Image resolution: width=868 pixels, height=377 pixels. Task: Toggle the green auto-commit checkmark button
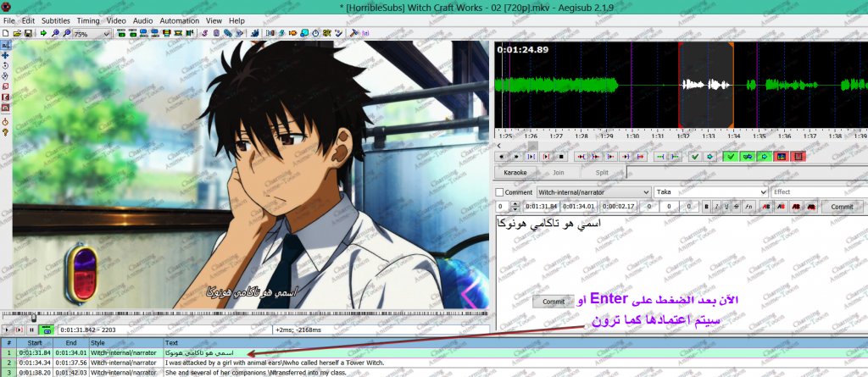tap(730, 157)
